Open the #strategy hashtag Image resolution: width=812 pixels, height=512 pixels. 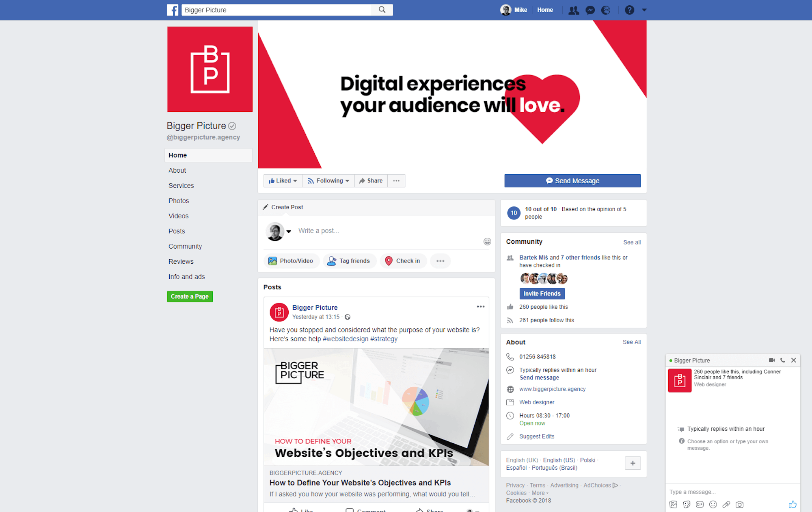pos(384,339)
